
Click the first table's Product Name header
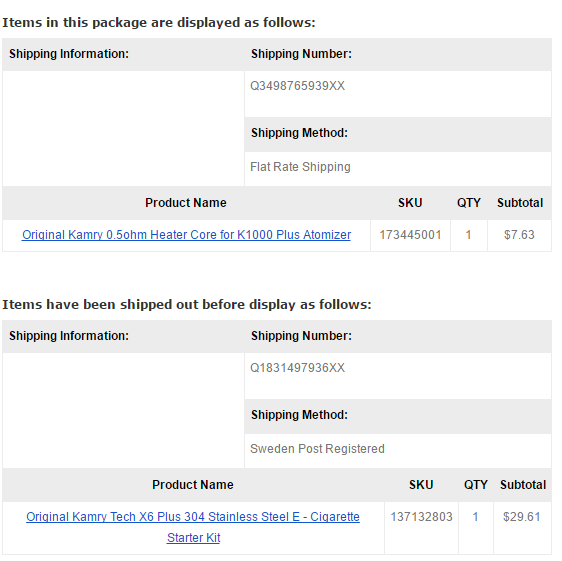click(x=186, y=203)
